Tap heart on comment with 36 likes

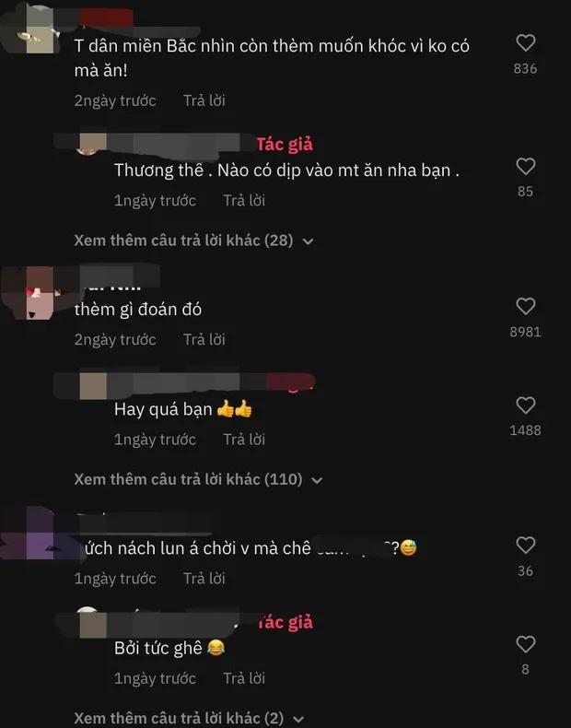click(x=526, y=545)
